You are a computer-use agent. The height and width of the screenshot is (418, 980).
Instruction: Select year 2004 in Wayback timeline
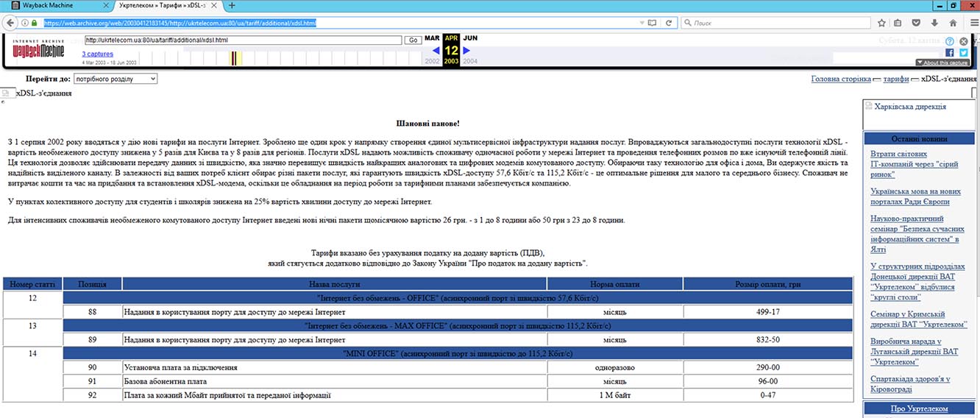coord(470,61)
